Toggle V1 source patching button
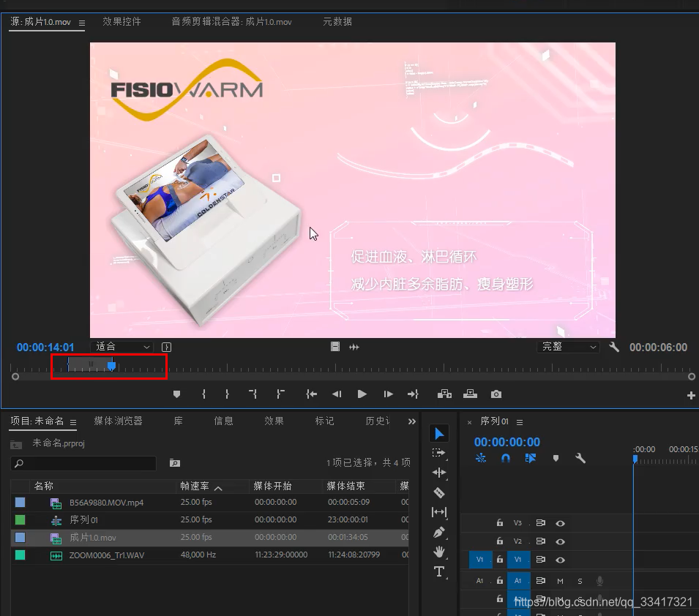This screenshot has height=616, width=699. tap(480, 560)
